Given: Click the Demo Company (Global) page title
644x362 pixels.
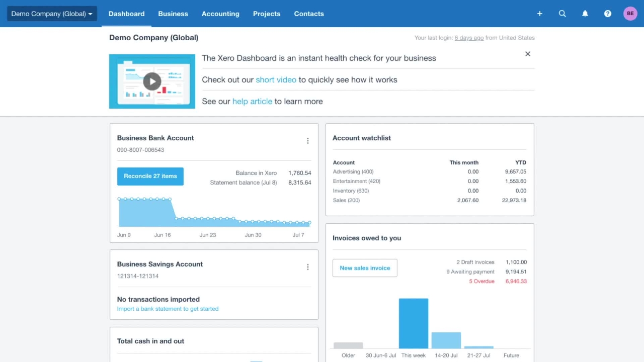Looking at the screenshot, I should click(x=153, y=38).
